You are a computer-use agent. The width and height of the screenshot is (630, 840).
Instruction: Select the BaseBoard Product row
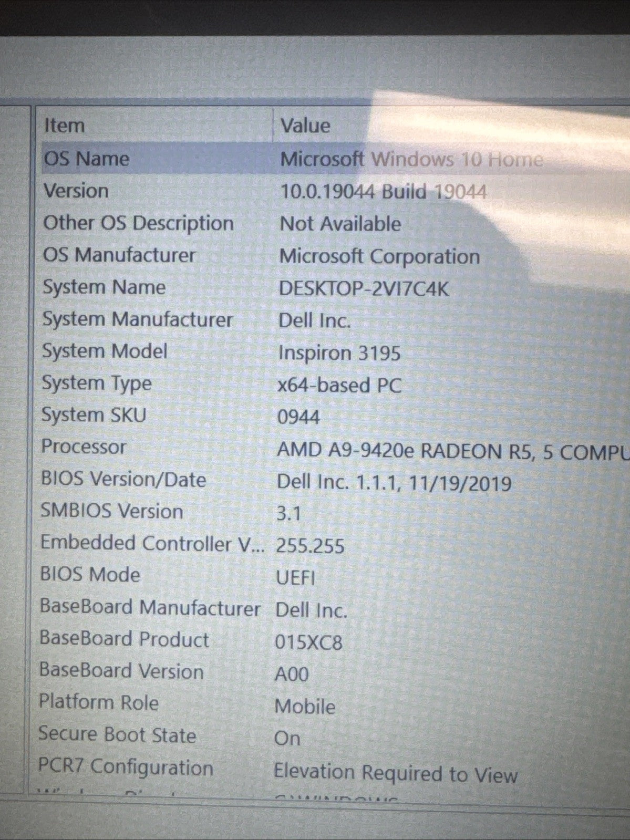click(x=124, y=639)
